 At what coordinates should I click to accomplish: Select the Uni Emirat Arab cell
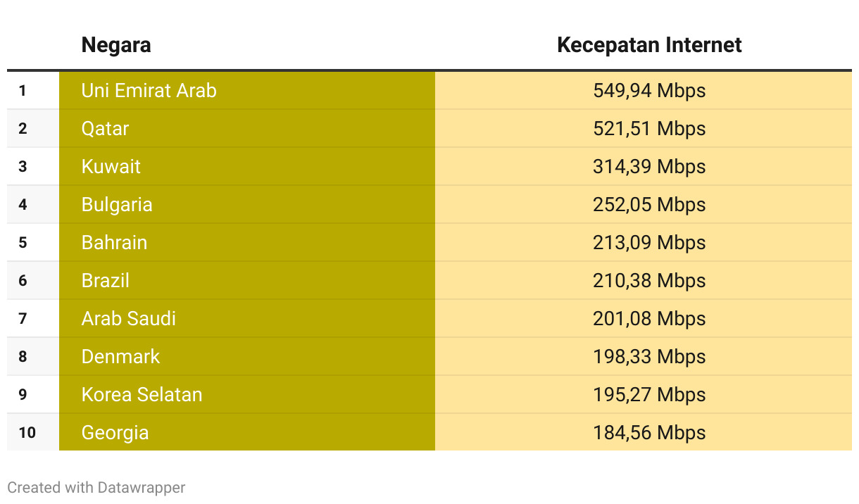coord(247,90)
